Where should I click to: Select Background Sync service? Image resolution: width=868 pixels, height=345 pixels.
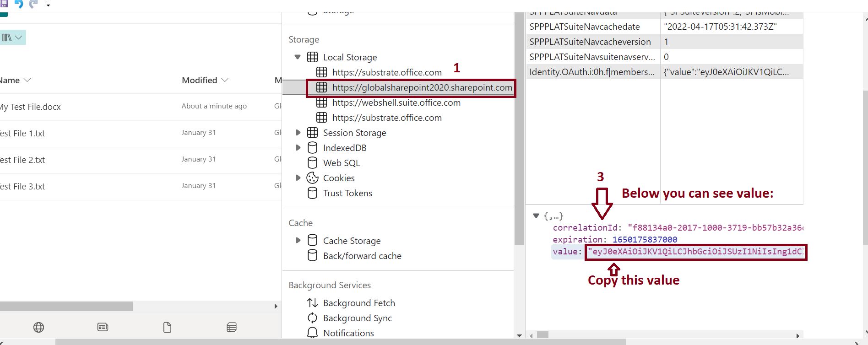click(358, 318)
